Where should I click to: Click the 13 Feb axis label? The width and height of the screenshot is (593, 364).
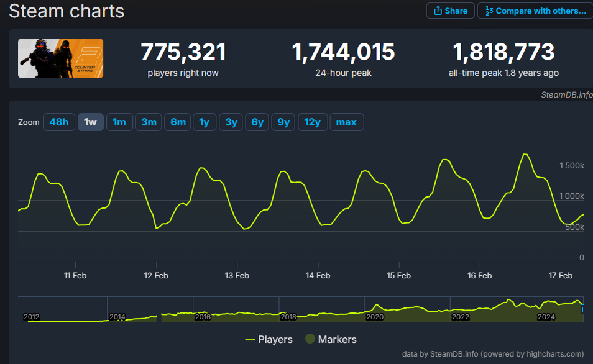pyautogui.click(x=237, y=276)
